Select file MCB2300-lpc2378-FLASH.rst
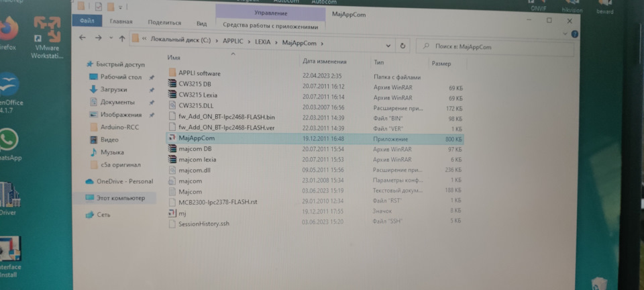644x290 pixels. [218, 202]
